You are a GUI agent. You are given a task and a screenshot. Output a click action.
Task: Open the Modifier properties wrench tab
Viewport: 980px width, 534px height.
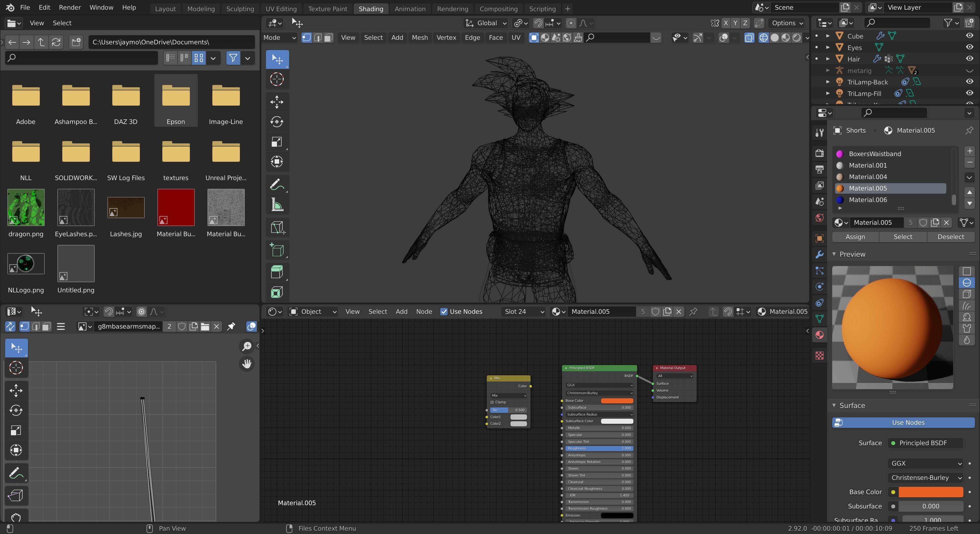(819, 254)
